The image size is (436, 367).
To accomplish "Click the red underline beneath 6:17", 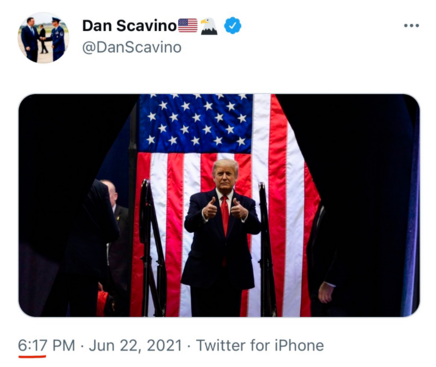I will coord(32,356).
